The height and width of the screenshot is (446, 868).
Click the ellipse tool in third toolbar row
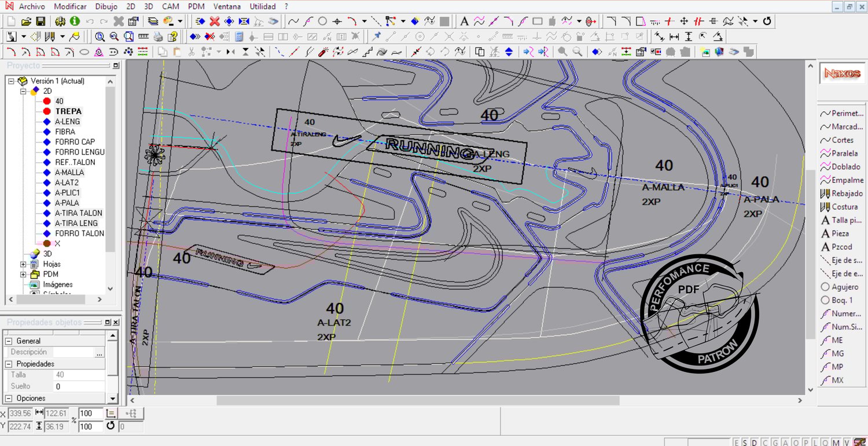pos(84,52)
